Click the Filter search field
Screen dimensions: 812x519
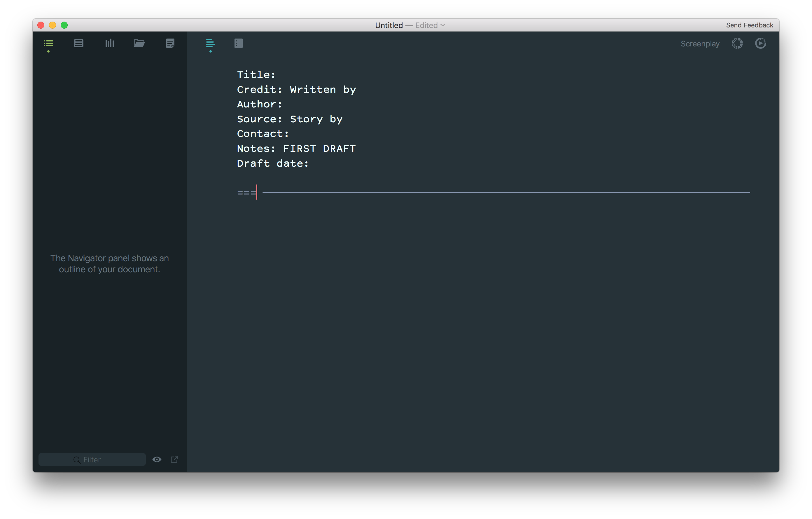pos(92,460)
